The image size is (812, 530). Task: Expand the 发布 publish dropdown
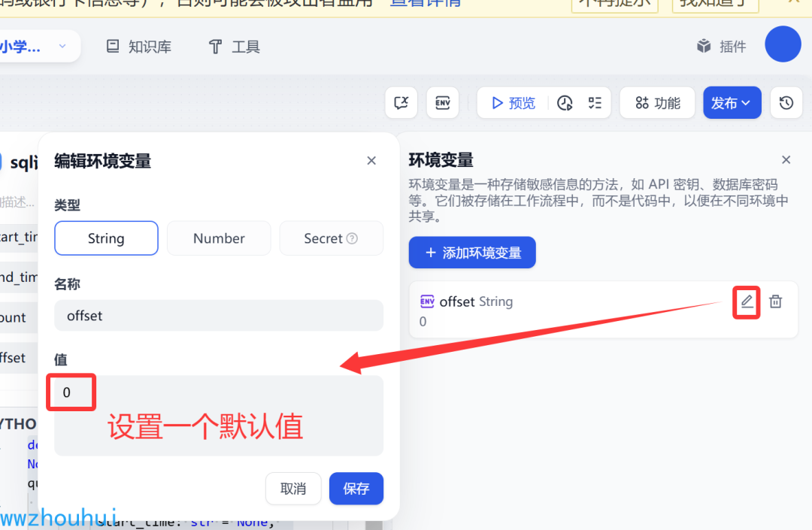732,103
